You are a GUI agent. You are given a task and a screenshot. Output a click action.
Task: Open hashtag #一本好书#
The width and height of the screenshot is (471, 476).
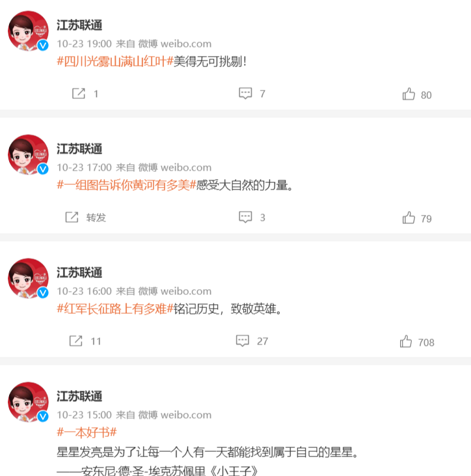[87, 432]
